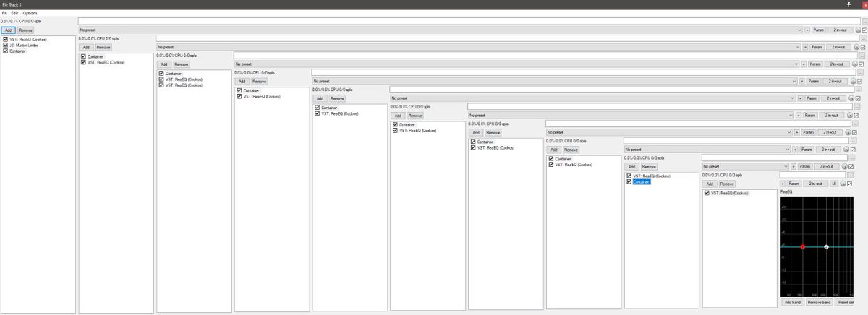Open the Edit menu
Viewport: 868px width, 315px height.
tap(14, 13)
